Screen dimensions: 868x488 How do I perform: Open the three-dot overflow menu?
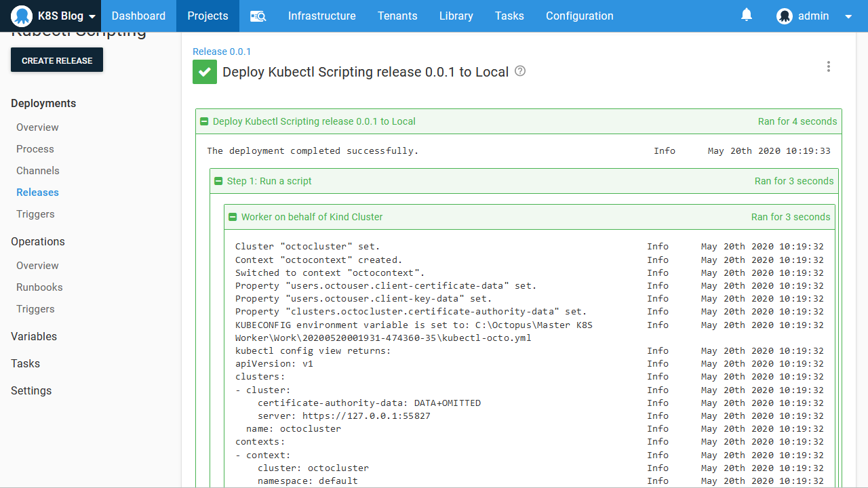coord(828,66)
